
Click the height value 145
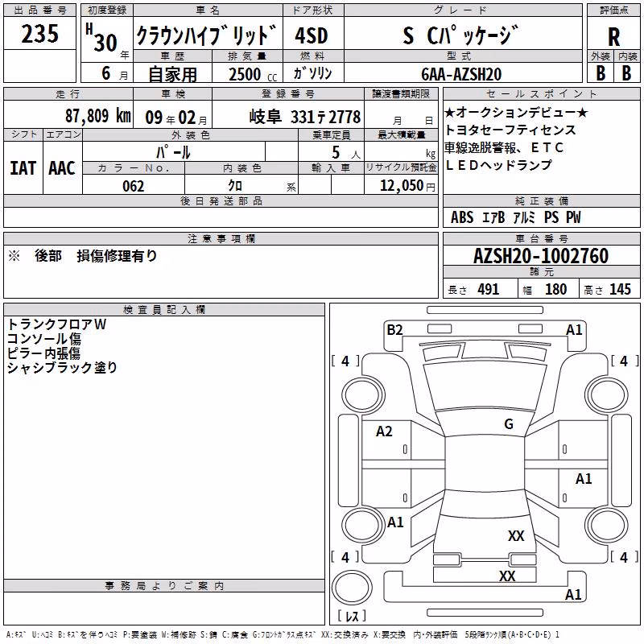point(620,290)
